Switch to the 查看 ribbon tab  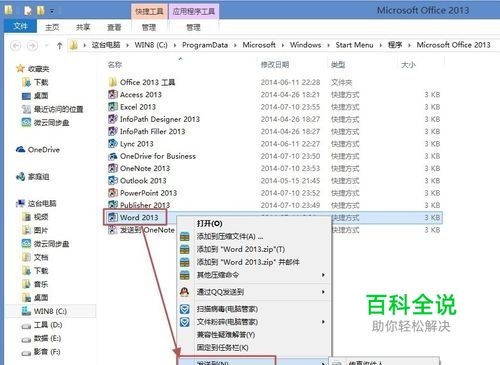(114, 27)
